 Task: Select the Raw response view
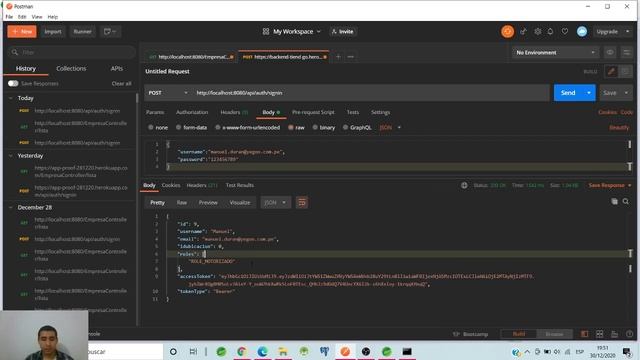tap(182, 202)
